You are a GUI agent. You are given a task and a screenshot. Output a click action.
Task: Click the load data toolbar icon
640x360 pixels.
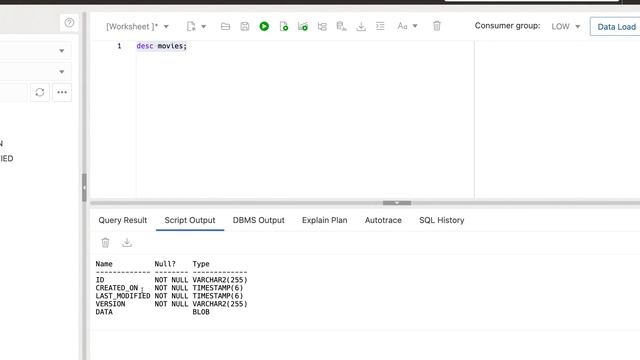(x=341, y=27)
